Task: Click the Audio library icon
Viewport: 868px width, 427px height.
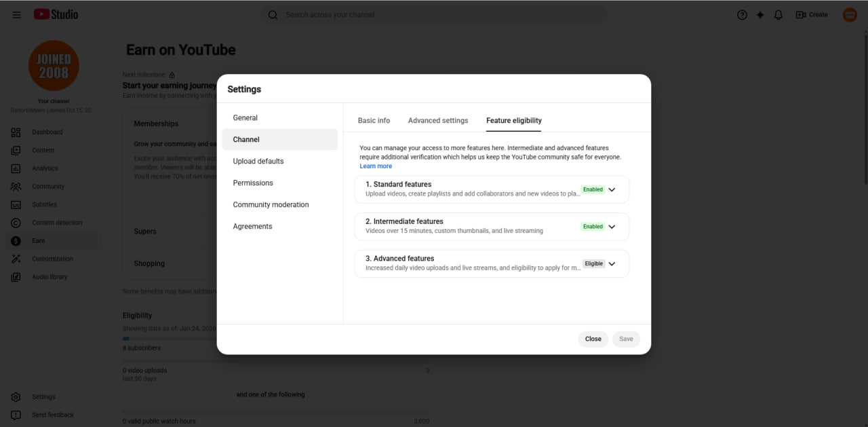Action: coord(16,277)
